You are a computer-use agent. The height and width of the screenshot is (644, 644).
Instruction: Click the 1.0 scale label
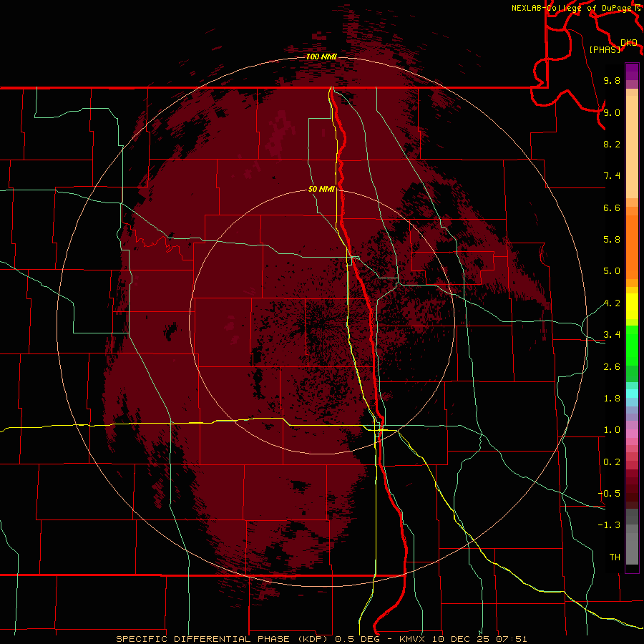612,430
